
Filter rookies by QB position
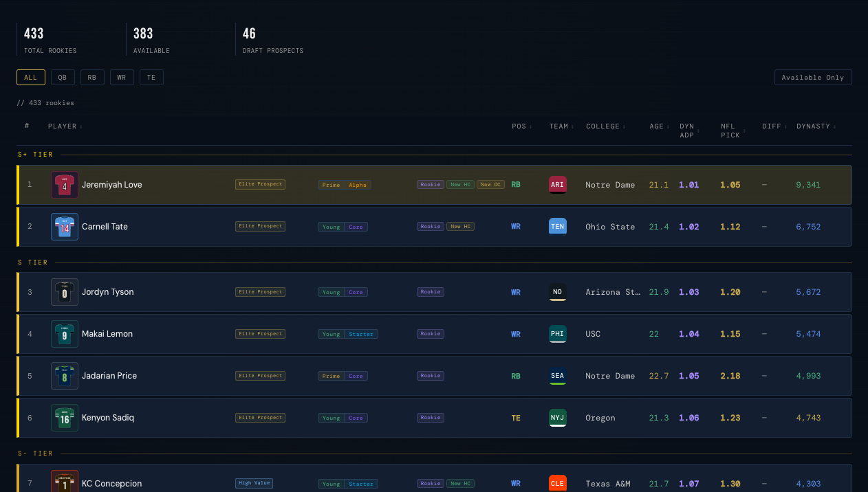click(x=63, y=78)
